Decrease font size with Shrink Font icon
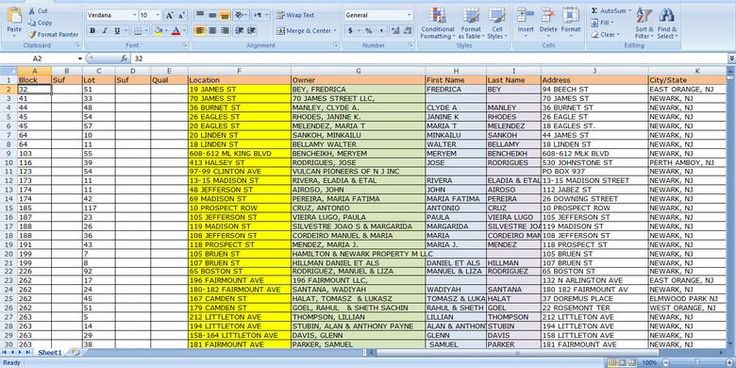Image resolution: width=736 pixels, height=368 pixels. [181, 15]
